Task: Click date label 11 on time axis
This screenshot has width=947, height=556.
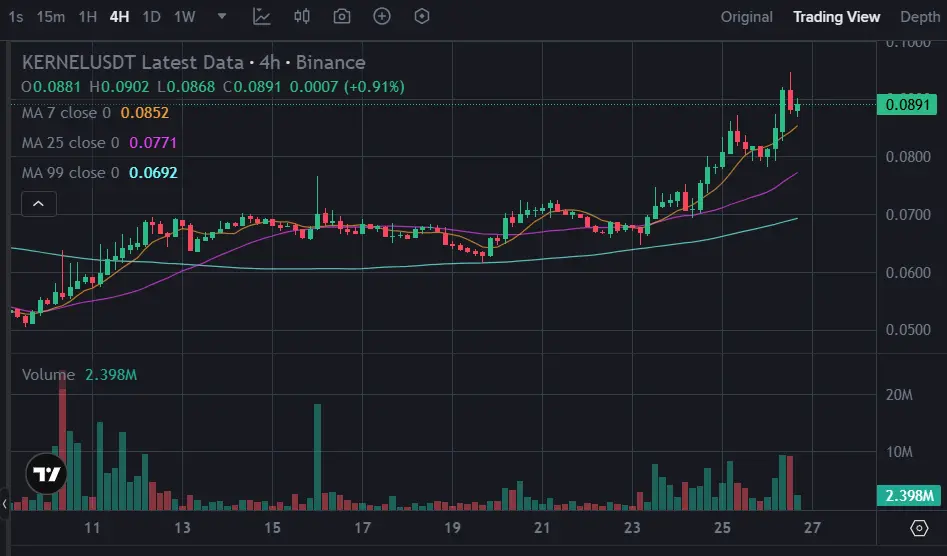Action: [x=92, y=528]
